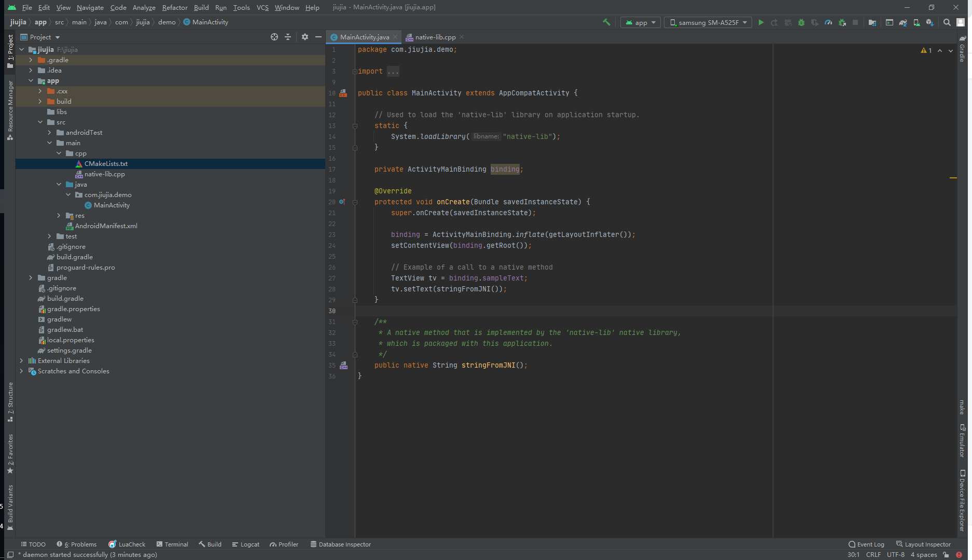972x560 pixels.
Task: Open the Terminal tool window
Action: point(172,544)
